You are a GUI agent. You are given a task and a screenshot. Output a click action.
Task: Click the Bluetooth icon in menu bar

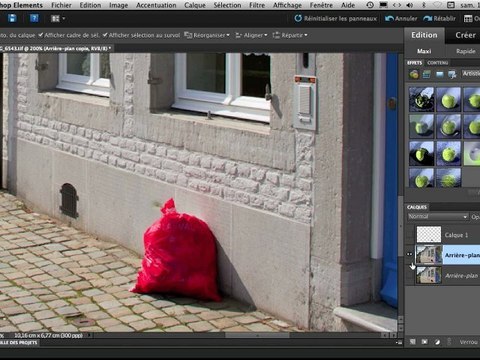424,5
